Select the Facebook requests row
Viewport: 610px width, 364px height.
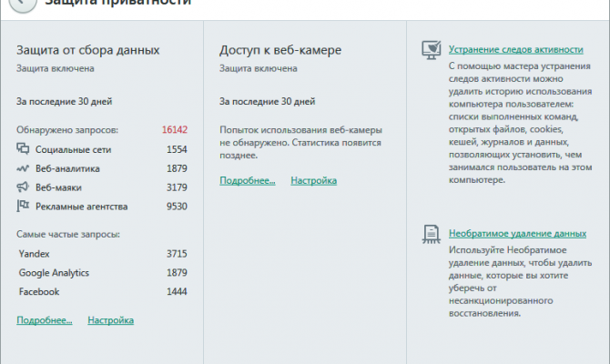click(103, 292)
